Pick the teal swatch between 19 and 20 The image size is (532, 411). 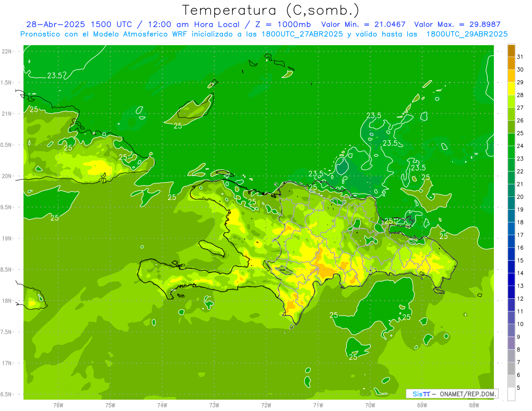click(511, 204)
